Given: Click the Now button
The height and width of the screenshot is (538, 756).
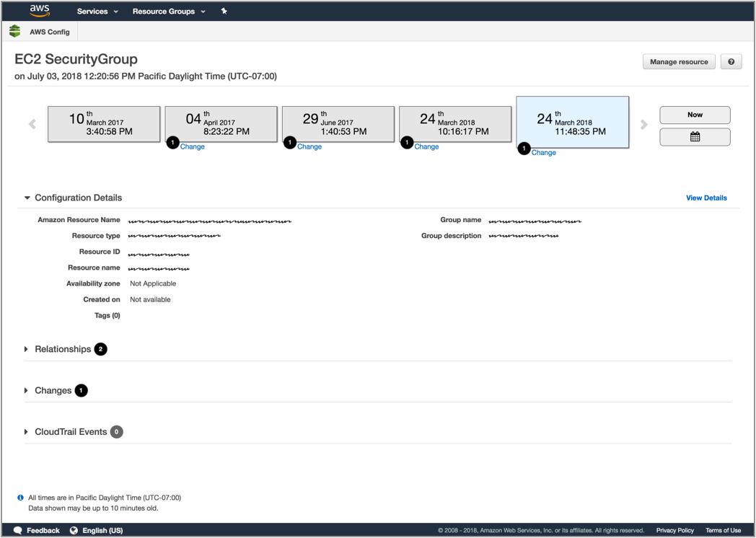Looking at the screenshot, I should pyautogui.click(x=695, y=115).
